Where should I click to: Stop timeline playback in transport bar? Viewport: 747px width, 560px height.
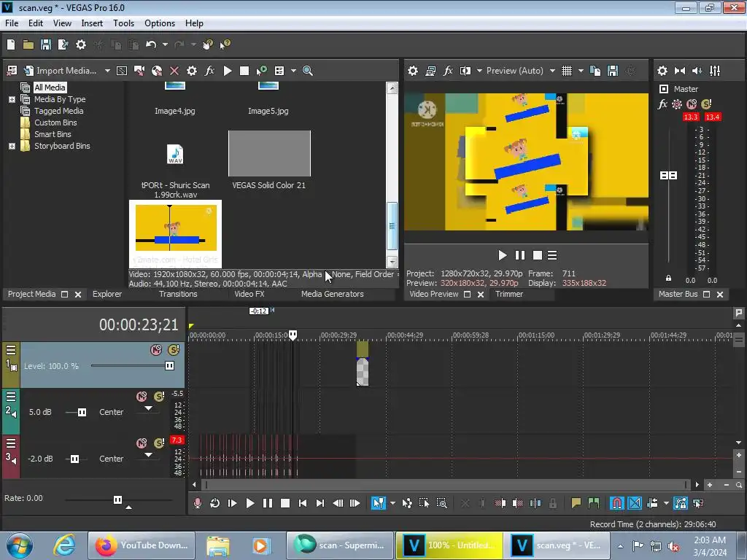coord(285,503)
